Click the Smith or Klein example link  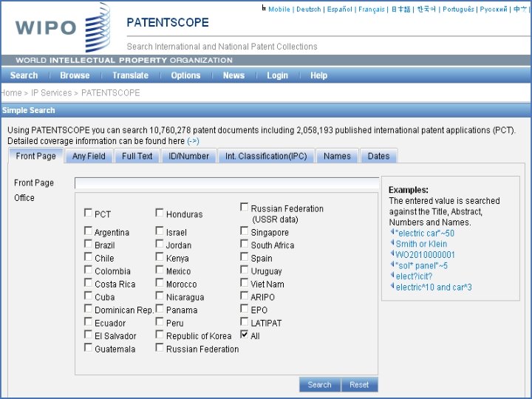[x=421, y=244]
